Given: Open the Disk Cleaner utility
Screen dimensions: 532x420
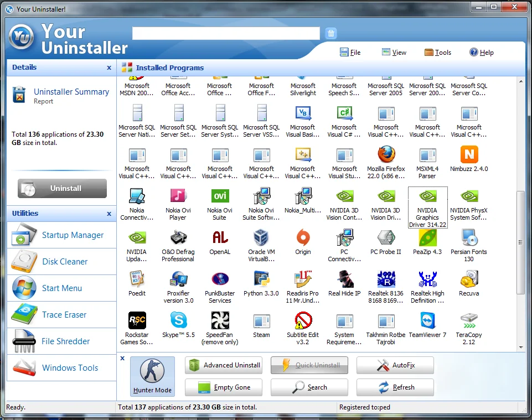Looking at the screenshot, I should point(61,262).
